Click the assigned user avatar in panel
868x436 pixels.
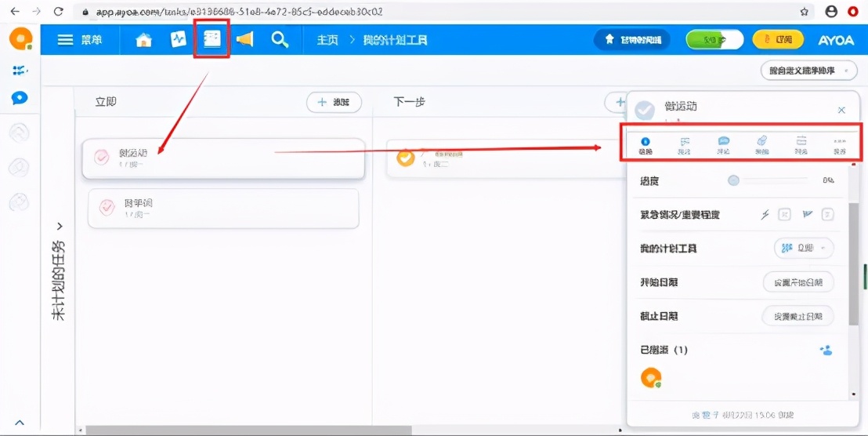(x=651, y=377)
